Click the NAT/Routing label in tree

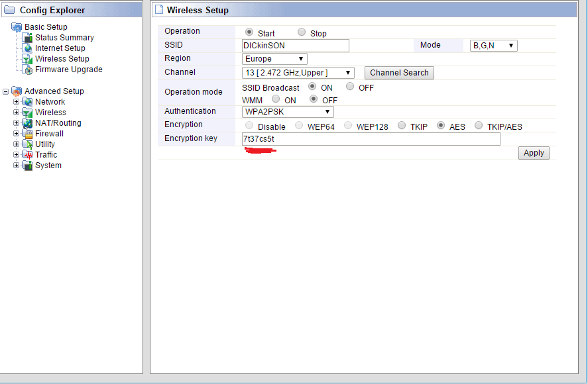(58, 123)
